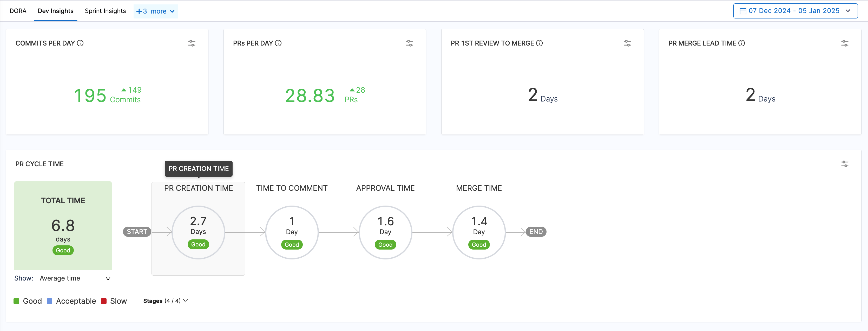
Task: Select the Dev Insights tab
Action: pos(56,11)
